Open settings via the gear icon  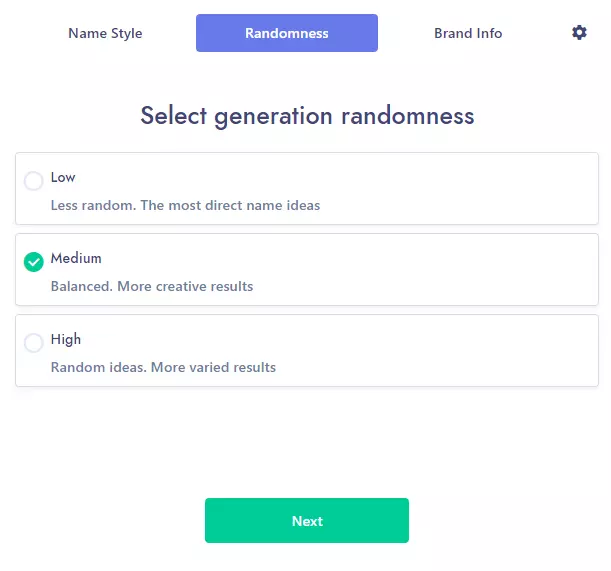pyautogui.click(x=579, y=33)
